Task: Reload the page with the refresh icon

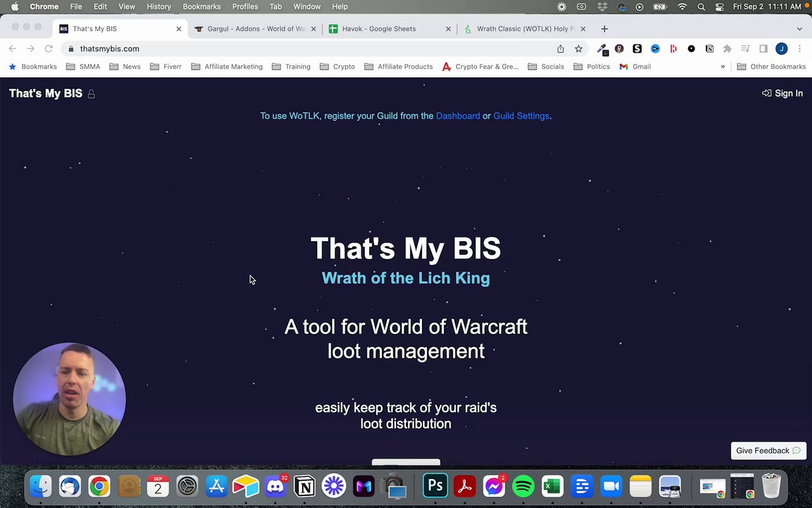Action: click(x=48, y=49)
